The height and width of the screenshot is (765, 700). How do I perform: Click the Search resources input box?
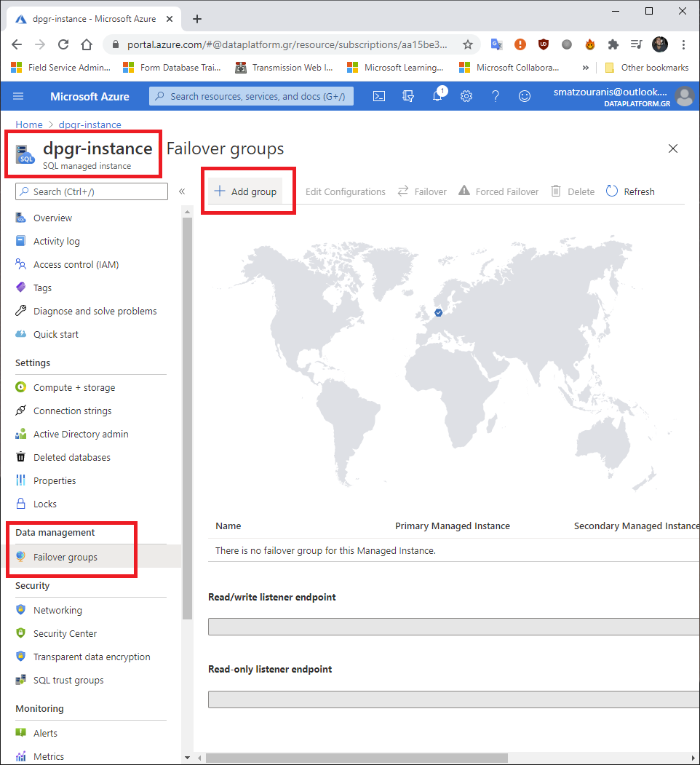(252, 96)
